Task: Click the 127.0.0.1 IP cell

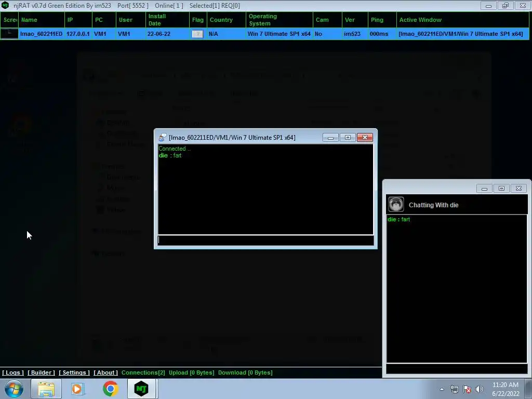Action: click(x=78, y=34)
